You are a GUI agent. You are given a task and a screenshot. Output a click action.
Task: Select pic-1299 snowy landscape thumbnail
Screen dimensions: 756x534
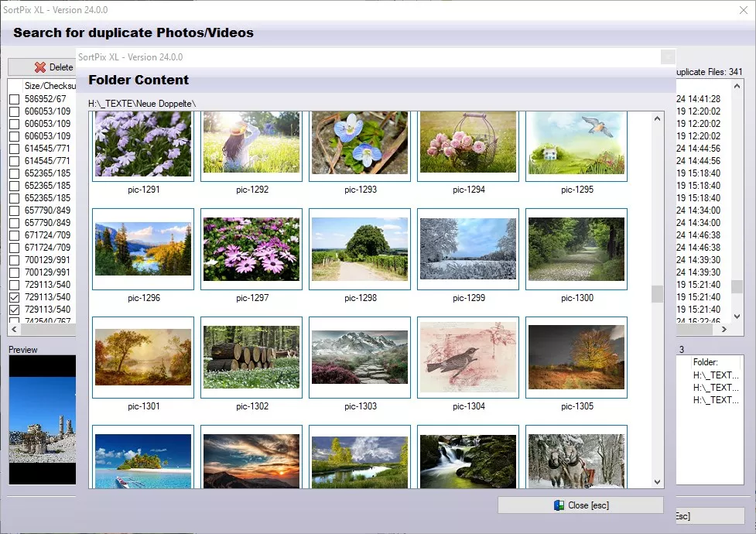[467, 250]
